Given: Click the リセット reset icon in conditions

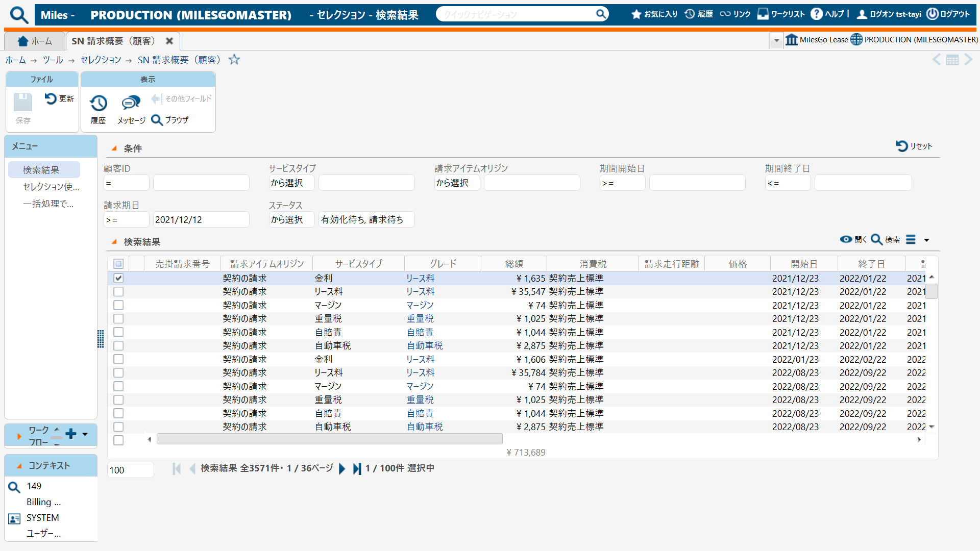Looking at the screenshot, I should click(x=902, y=146).
